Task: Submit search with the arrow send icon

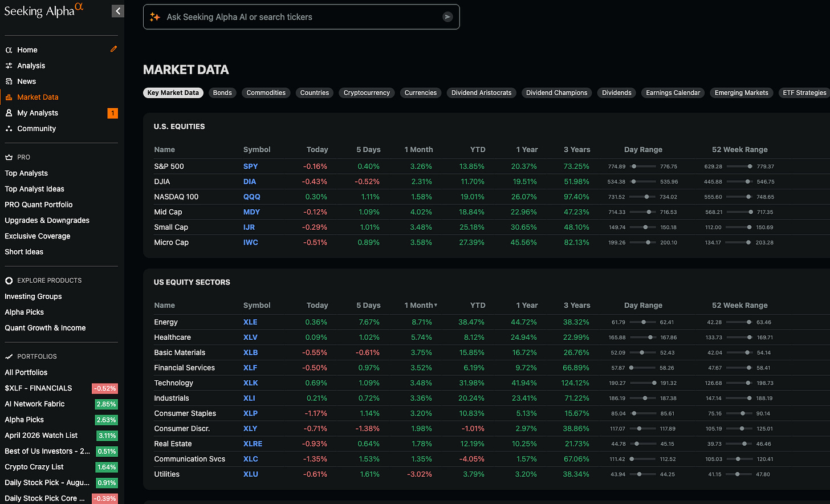Action: [x=447, y=17]
